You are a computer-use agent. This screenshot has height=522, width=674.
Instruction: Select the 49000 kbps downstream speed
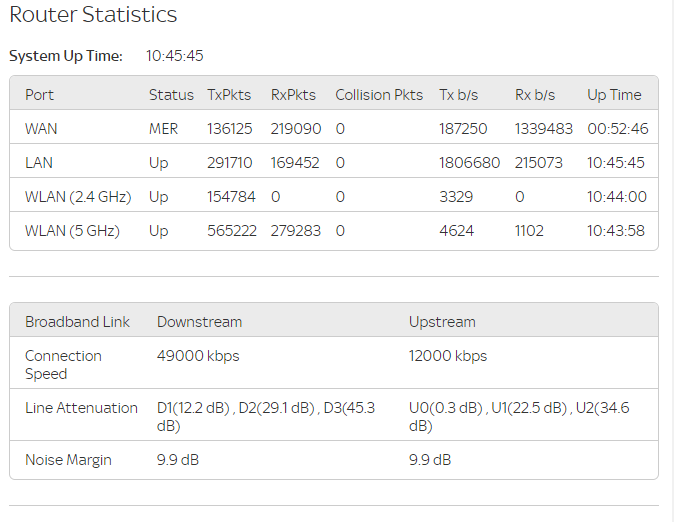tap(198, 356)
